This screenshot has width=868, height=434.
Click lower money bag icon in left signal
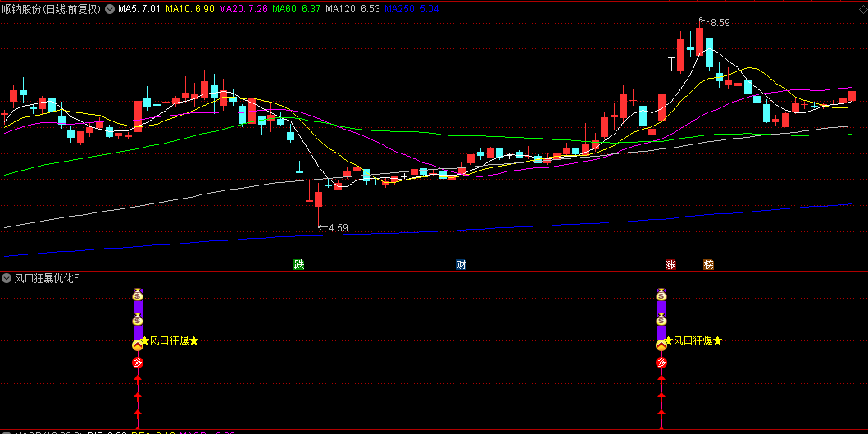point(138,320)
